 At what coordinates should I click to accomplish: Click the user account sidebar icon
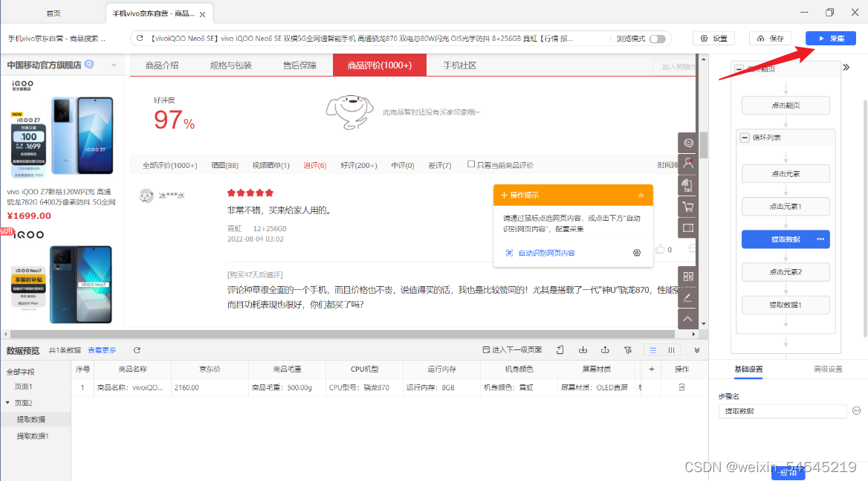point(688,164)
